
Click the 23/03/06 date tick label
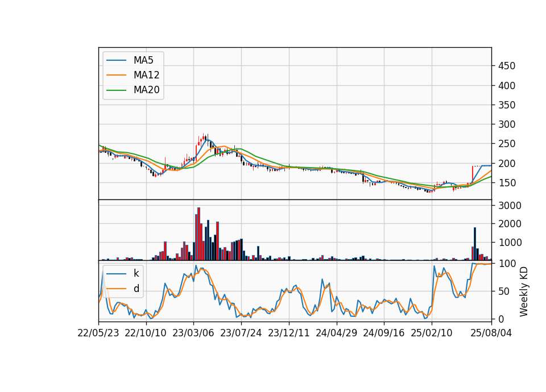(193, 333)
